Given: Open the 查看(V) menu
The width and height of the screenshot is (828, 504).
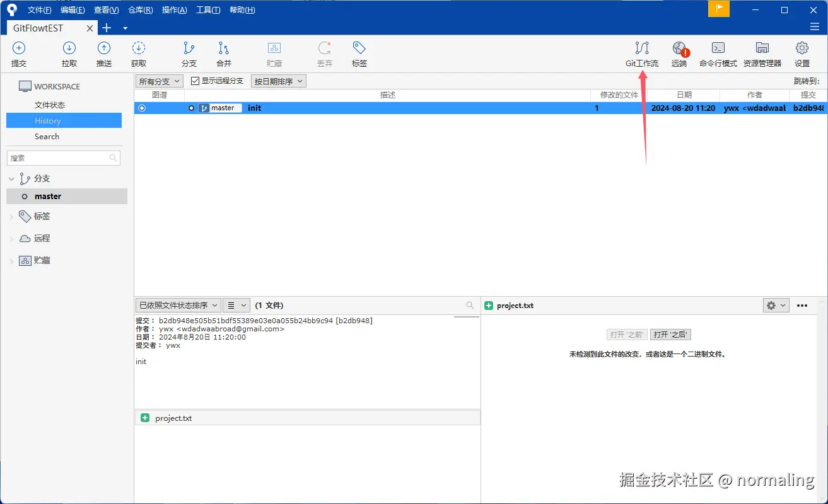Looking at the screenshot, I should pyautogui.click(x=106, y=10).
